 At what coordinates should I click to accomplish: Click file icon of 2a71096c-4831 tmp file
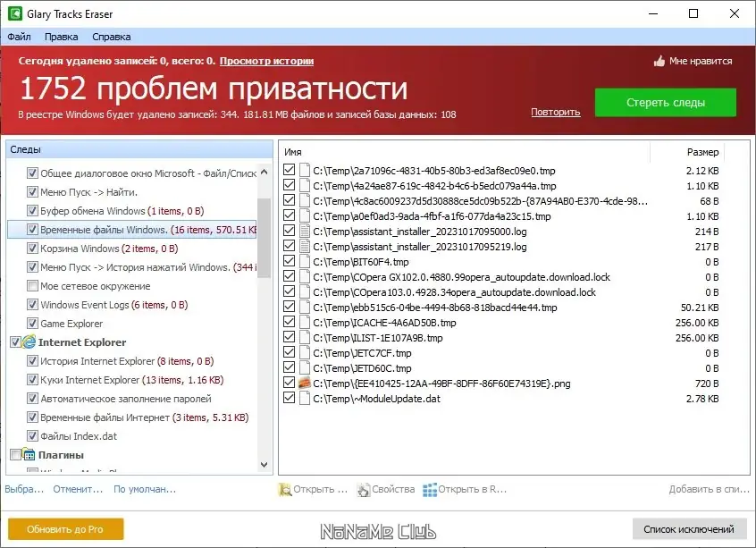(x=304, y=171)
